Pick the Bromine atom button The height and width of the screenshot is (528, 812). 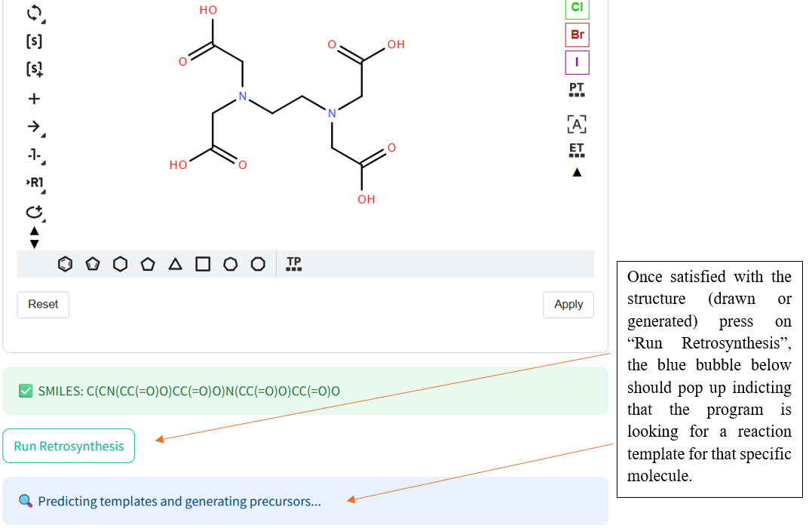pos(577,35)
